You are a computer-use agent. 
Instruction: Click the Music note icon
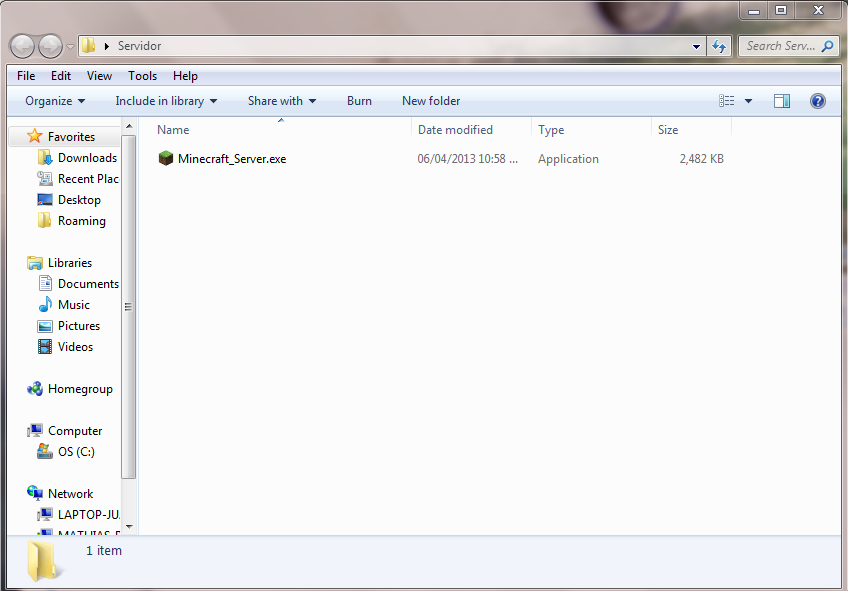tap(45, 304)
